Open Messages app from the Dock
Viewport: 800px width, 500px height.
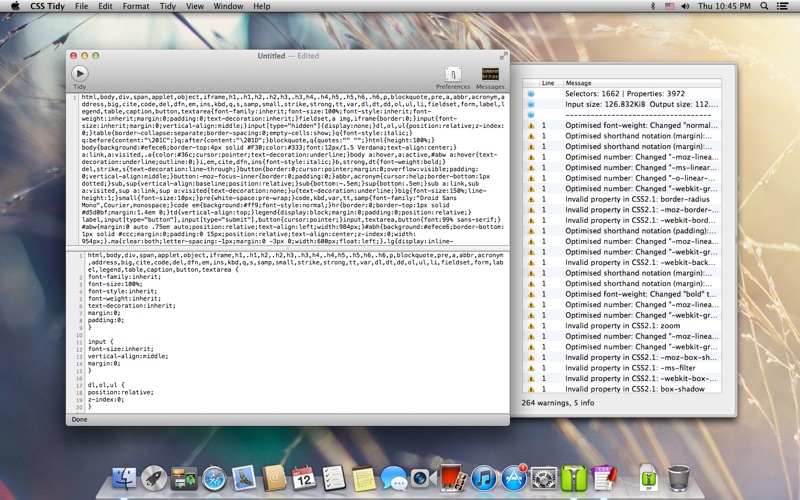click(x=394, y=479)
